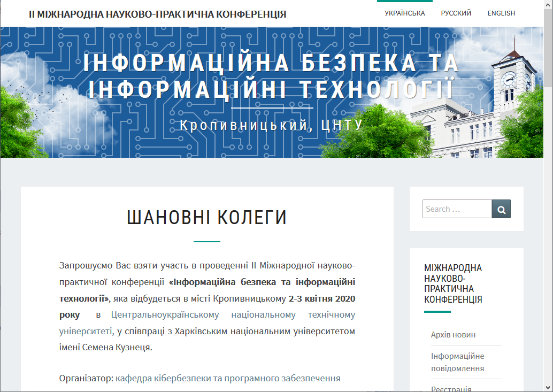Open Архів новин in the sidebar
Image resolution: width=553 pixels, height=392 pixels.
click(453, 335)
